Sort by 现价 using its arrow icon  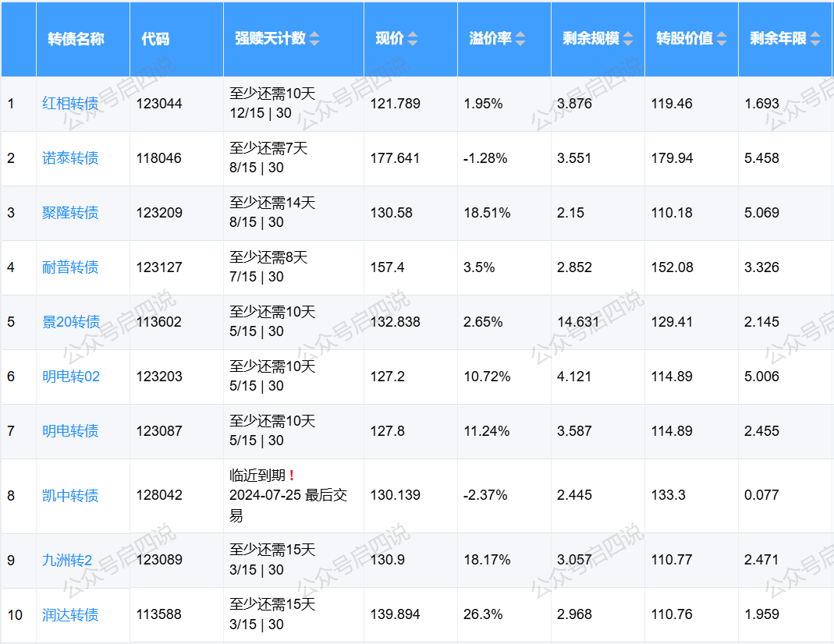[x=413, y=39]
